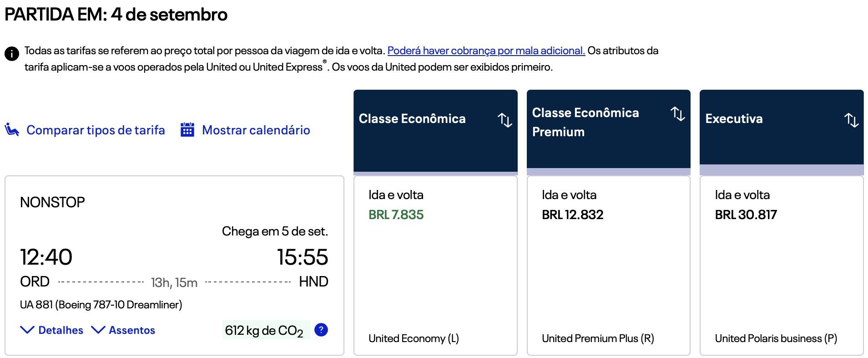Open Comparar tipos de tarifa link
This screenshot has width=868, height=358.
tap(96, 130)
